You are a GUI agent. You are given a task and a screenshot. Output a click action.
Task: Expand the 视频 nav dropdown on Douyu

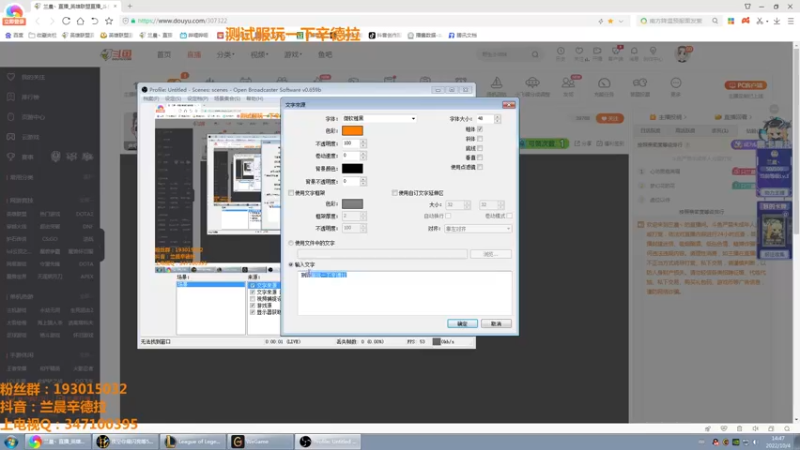click(259, 54)
